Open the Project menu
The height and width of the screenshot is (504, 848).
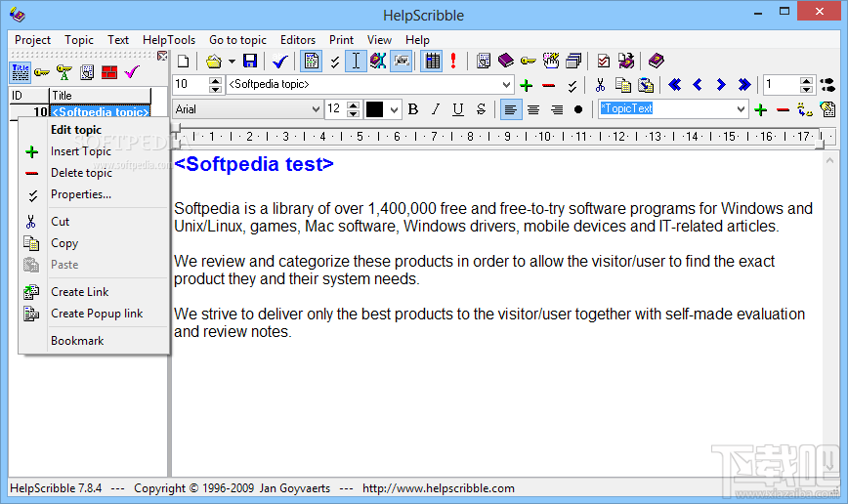coord(32,40)
